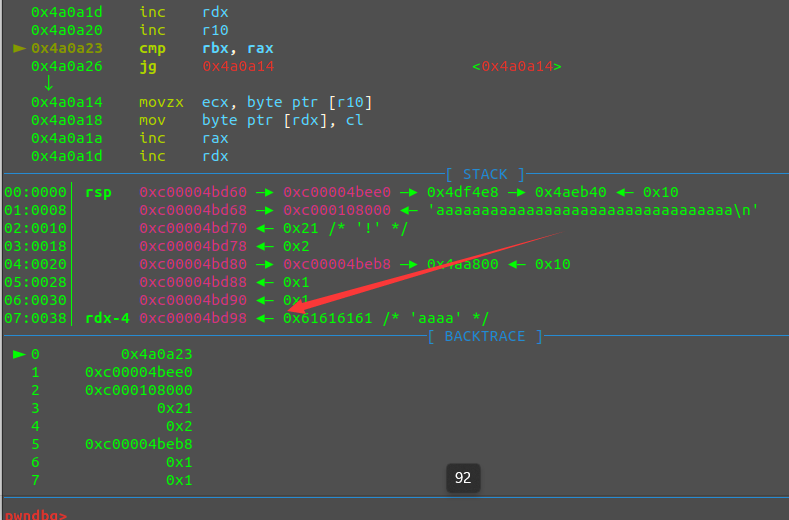The width and height of the screenshot is (789, 520).
Task: Click the arrow between rsp 0xc00004bd60 and 0xc00004bee0
Action: click(269, 192)
